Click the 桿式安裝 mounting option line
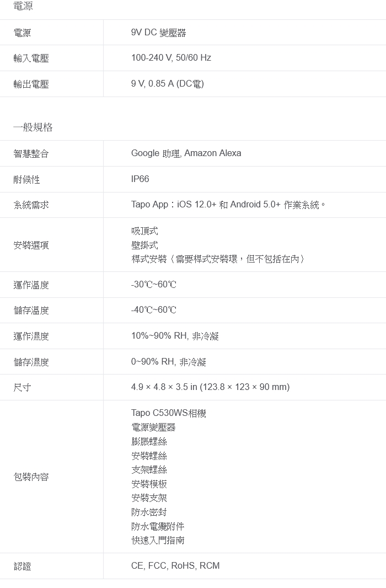This screenshot has height=588, width=386. point(218,259)
